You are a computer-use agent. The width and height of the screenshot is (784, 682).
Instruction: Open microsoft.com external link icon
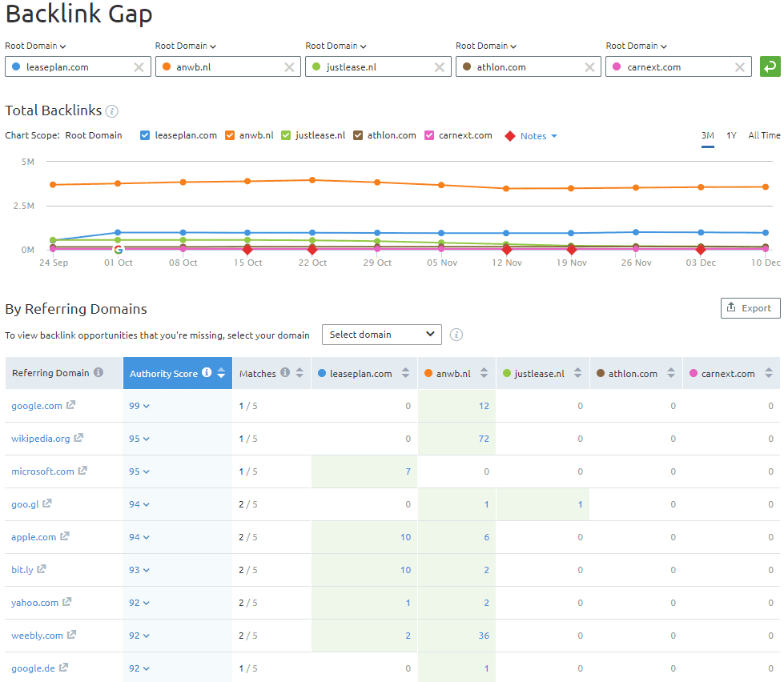tap(82, 470)
